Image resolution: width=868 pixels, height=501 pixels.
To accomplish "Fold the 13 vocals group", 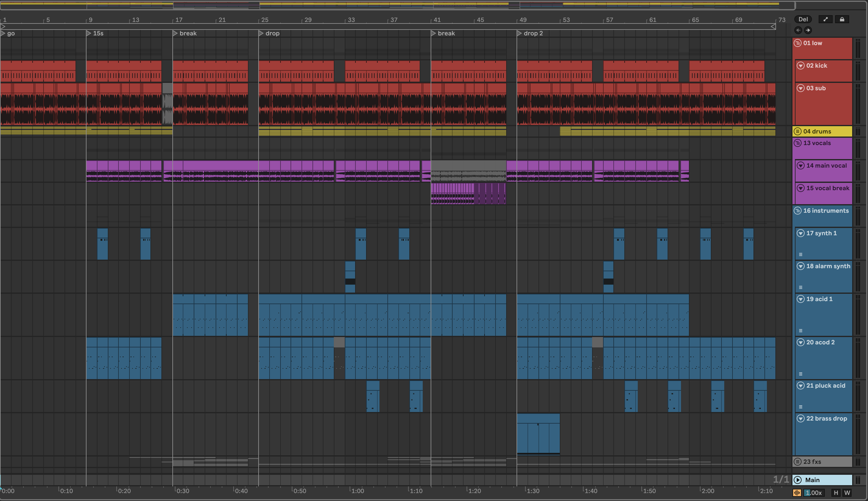I will coord(798,143).
